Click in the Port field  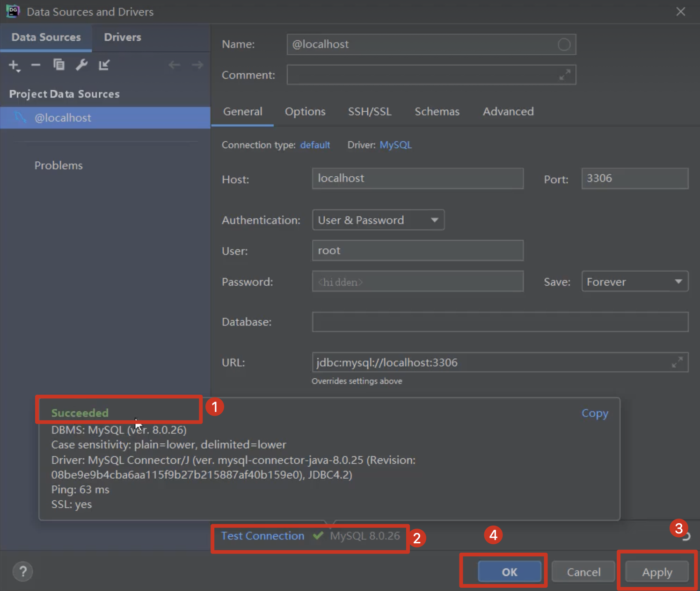click(x=634, y=179)
